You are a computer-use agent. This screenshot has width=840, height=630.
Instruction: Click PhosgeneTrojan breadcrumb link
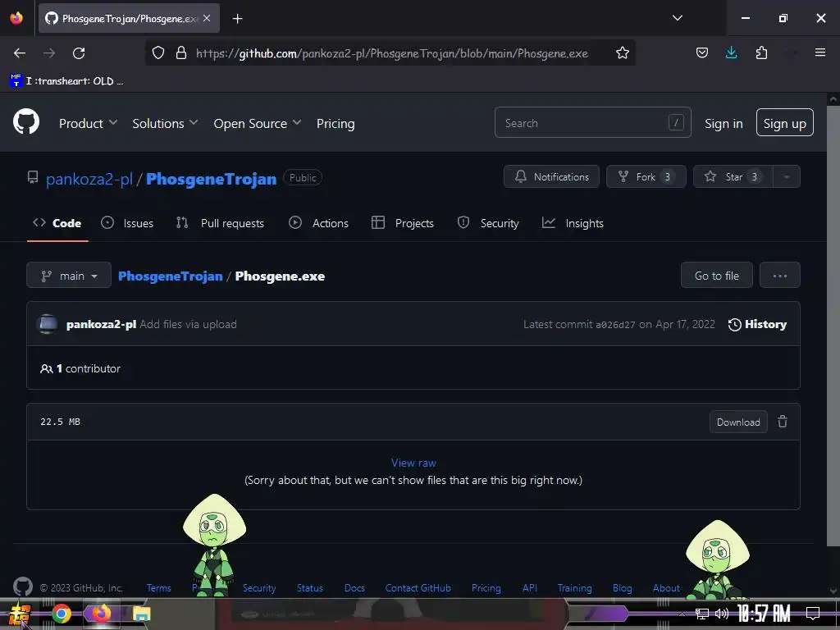pyautogui.click(x=170, y=276)
